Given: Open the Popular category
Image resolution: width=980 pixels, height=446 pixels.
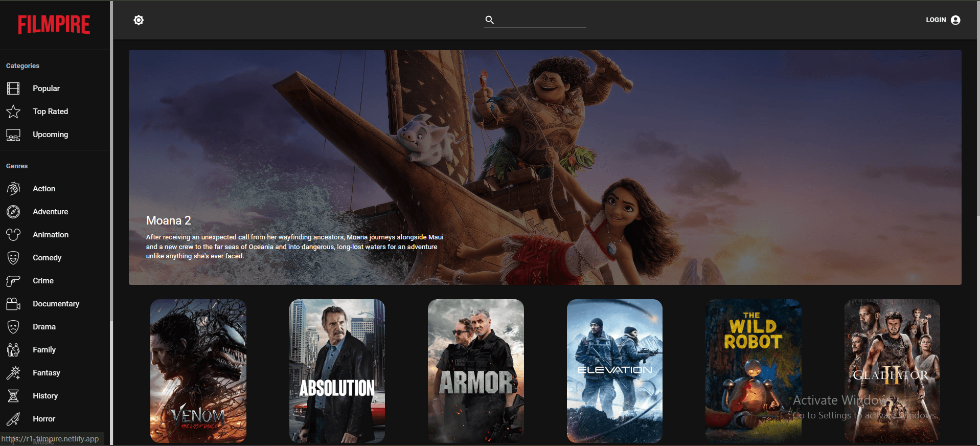Looking at the screenshot, I should point(55,88).
